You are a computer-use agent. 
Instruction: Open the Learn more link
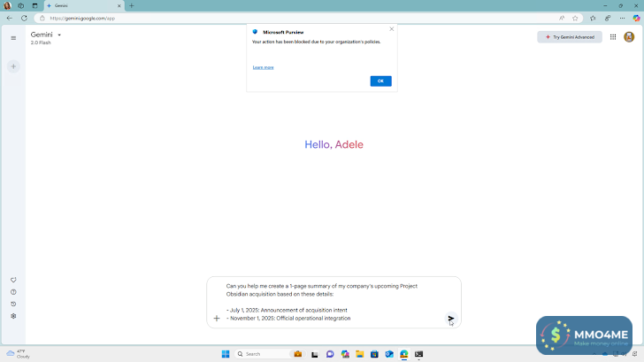pyautogui.click(x=263, y=67)
